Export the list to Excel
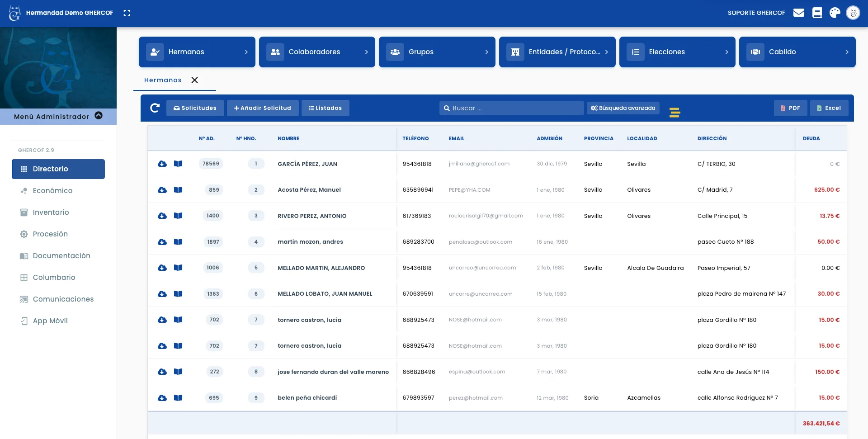The width and height of the screenshot is (868, 439). pyautogui.click(x=829, y=108)
